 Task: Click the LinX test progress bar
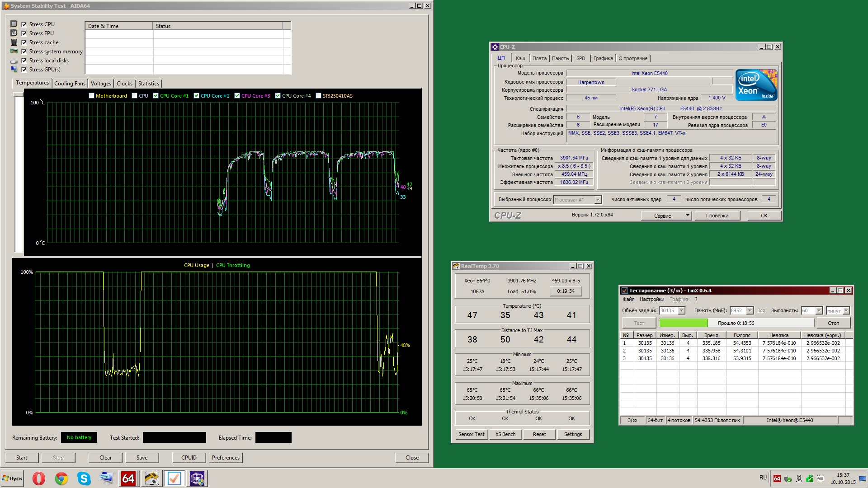click(x=736, y=323)
